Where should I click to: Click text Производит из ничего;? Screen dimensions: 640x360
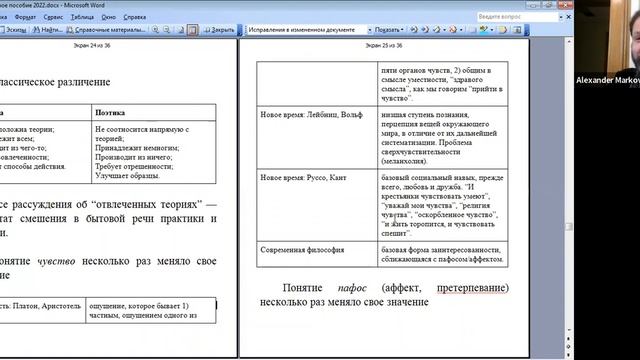133,157
